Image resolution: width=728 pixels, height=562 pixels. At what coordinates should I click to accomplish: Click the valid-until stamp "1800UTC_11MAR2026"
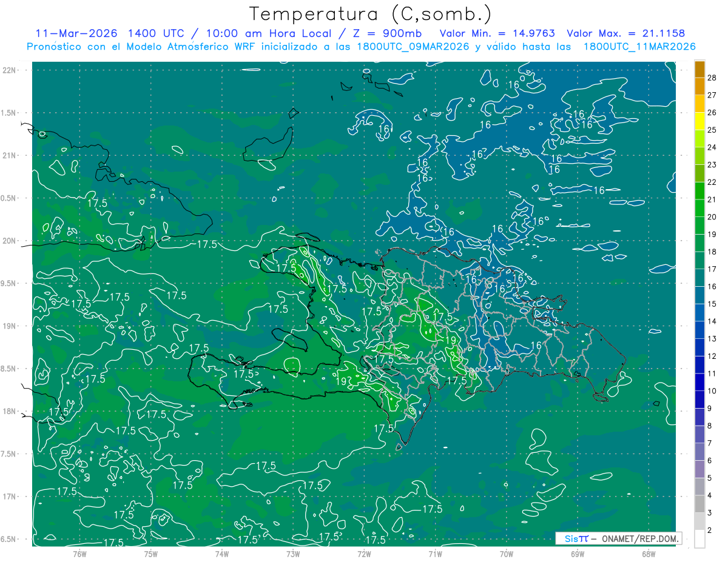tap(639, 47)
